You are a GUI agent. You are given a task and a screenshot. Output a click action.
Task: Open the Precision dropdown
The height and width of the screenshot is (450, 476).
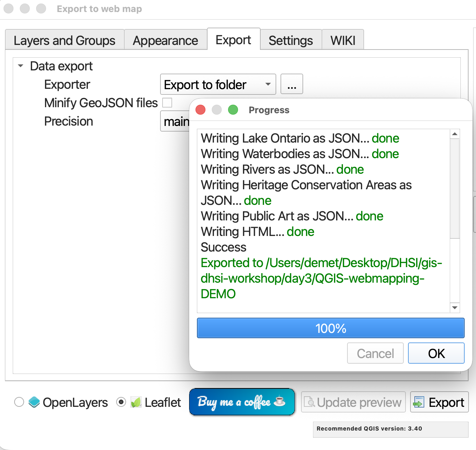coord(175,121)
